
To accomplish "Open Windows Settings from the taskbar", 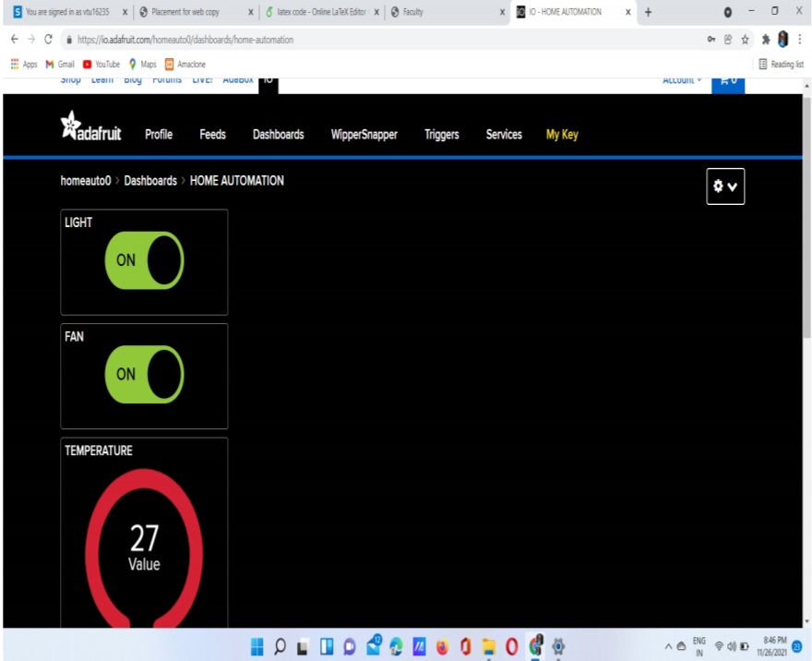I will [558, 646].
